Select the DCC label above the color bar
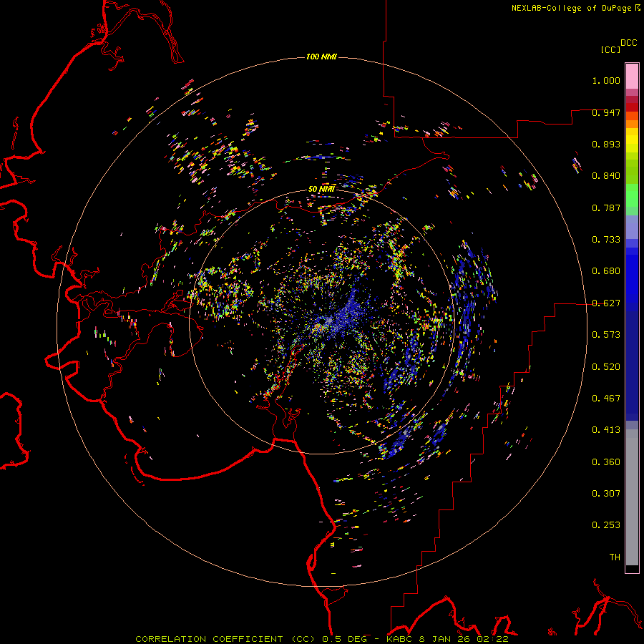Screen dimensions: 644x644 pyautogui.click(x=629, y=43)
